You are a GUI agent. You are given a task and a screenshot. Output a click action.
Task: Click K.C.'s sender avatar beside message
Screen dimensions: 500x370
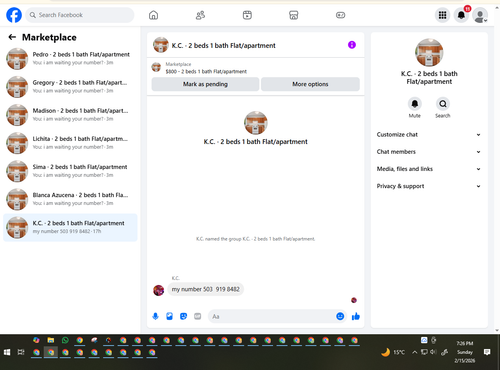click(x=159, y=290)
